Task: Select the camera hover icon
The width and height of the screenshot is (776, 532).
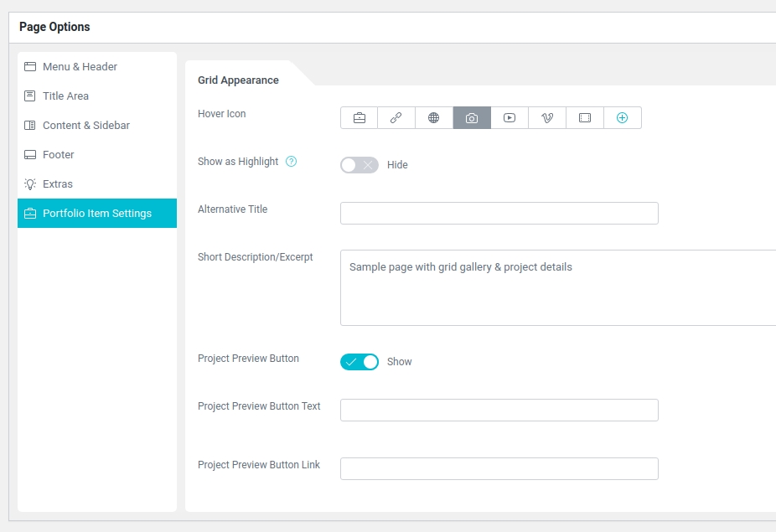Action: (x=472, y=118)
